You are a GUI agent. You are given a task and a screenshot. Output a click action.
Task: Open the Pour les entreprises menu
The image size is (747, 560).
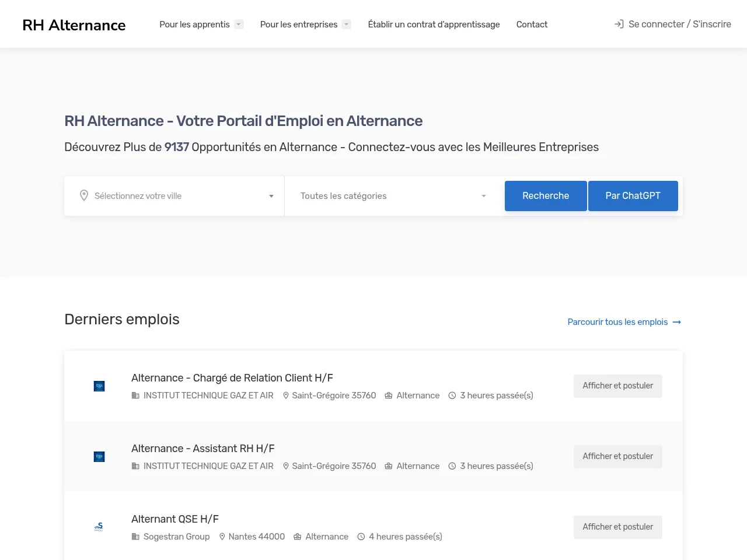click(x=299, y=24)
